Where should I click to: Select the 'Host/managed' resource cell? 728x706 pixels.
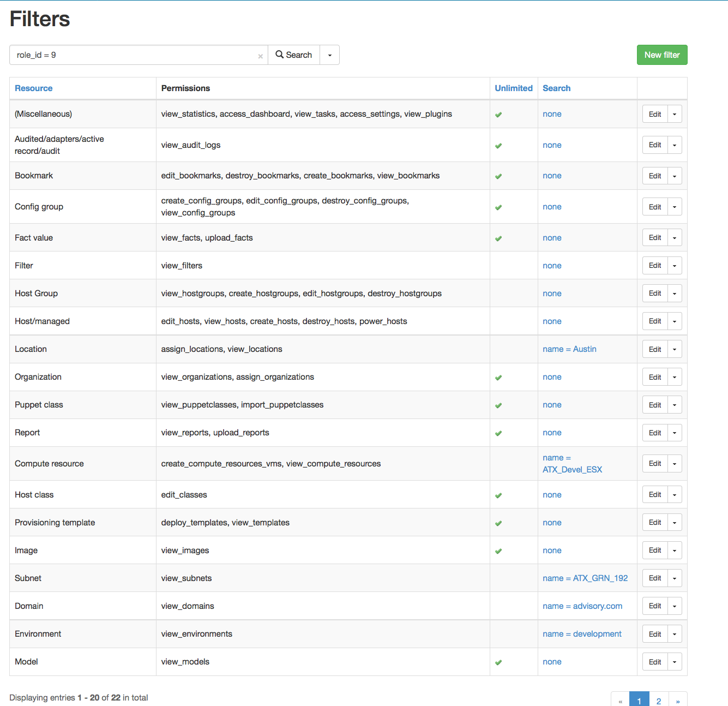coord(83,321)
